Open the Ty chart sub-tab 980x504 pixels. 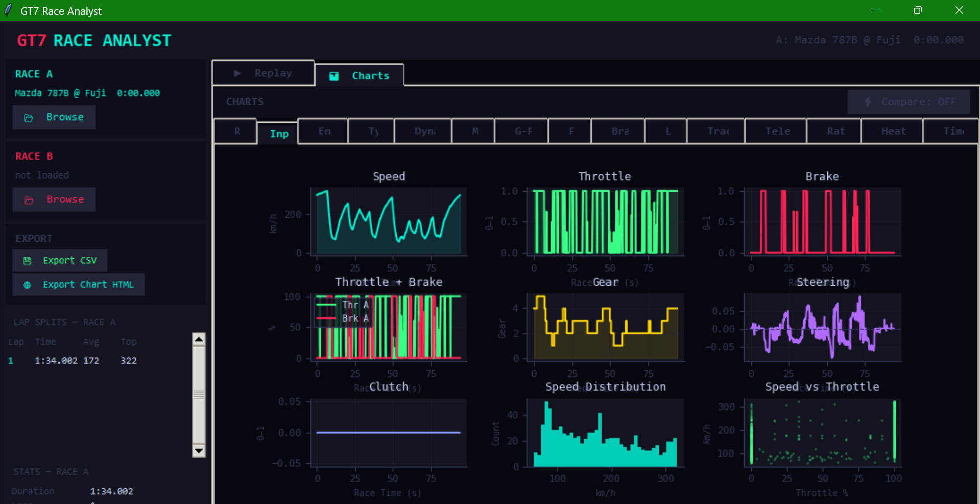372,131
